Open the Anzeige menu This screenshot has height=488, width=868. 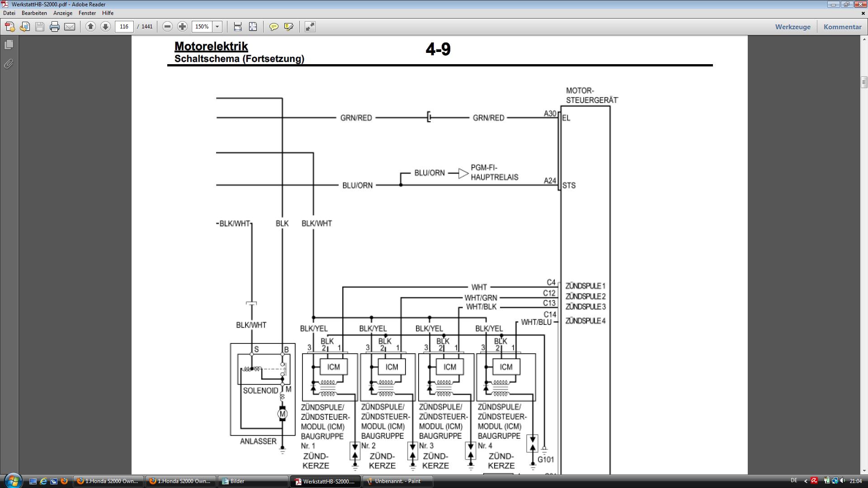(63, 13)
